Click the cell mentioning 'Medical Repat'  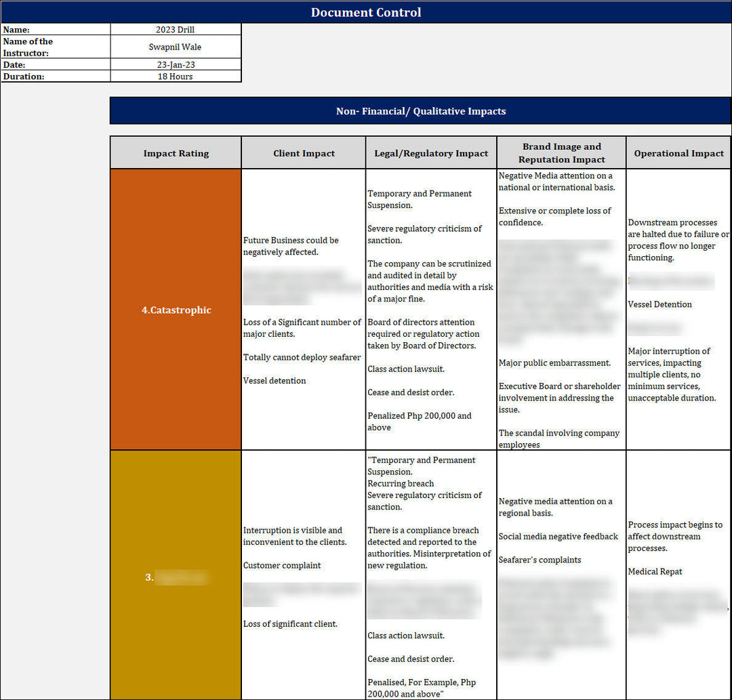click(x=678, y=573)
